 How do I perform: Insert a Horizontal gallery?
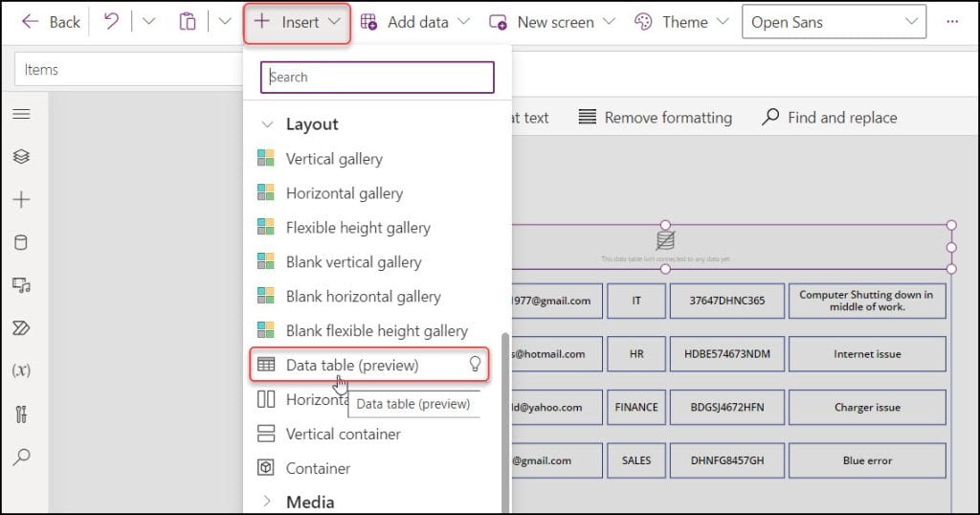click(x=344, y=193)
